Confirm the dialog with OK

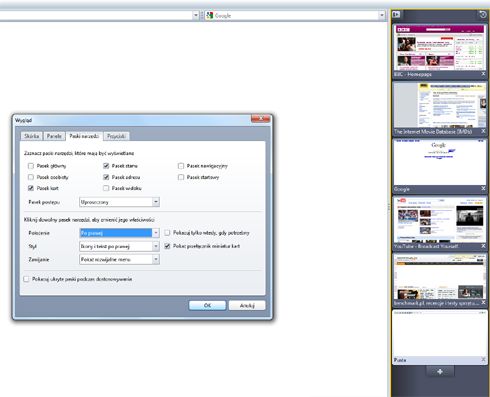pos(207,305)
